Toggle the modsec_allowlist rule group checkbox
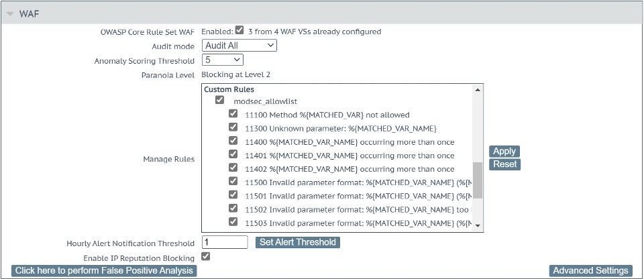 pyautogui.click(x=219, y=100)
